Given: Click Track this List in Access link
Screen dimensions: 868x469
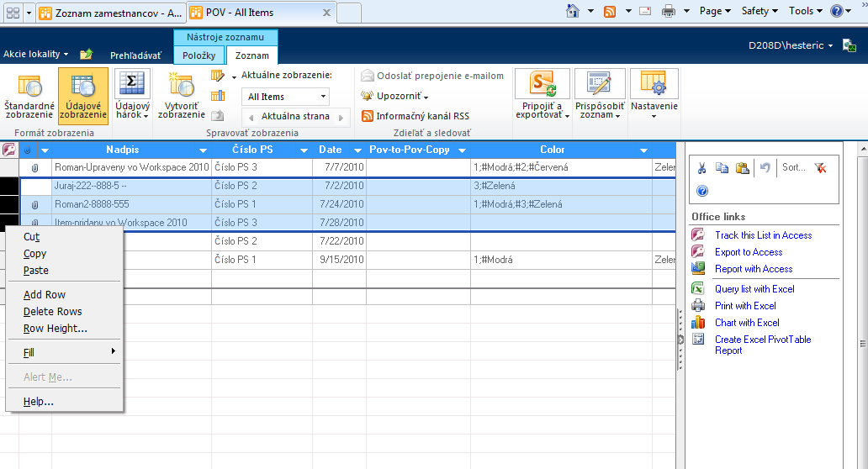Looking at the screenshot, I should (x=764, y=235).
